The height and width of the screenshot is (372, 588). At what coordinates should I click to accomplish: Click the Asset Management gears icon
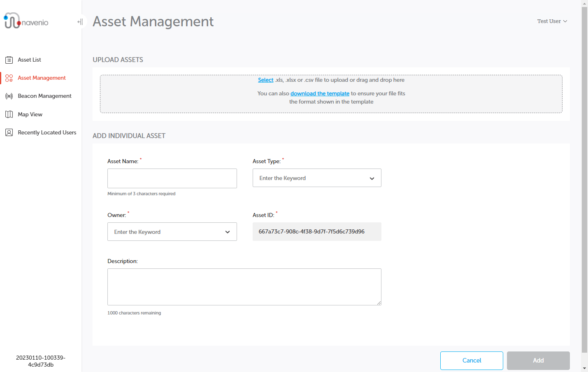coord(9,78)
